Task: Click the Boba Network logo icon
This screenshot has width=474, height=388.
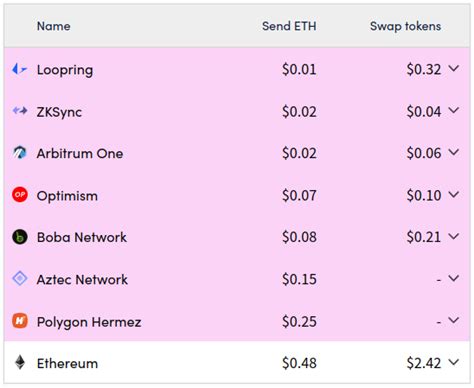Action: 20,237
